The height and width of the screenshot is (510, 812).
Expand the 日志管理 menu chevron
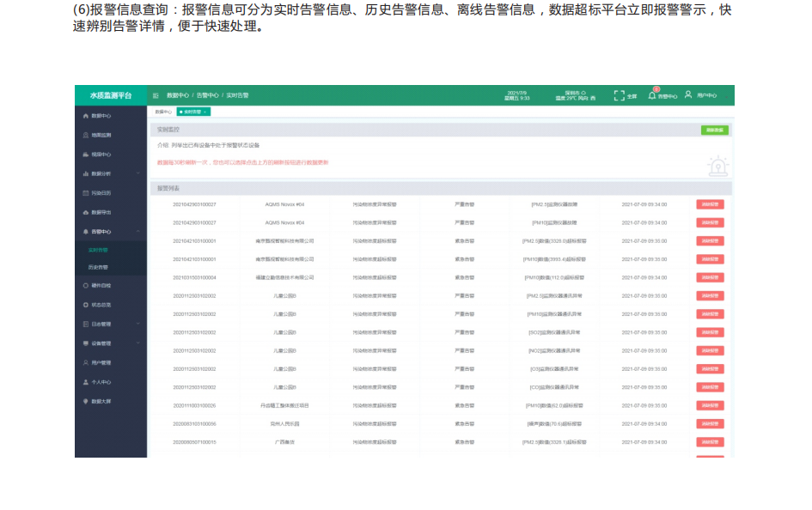click(x=137, y=324)
